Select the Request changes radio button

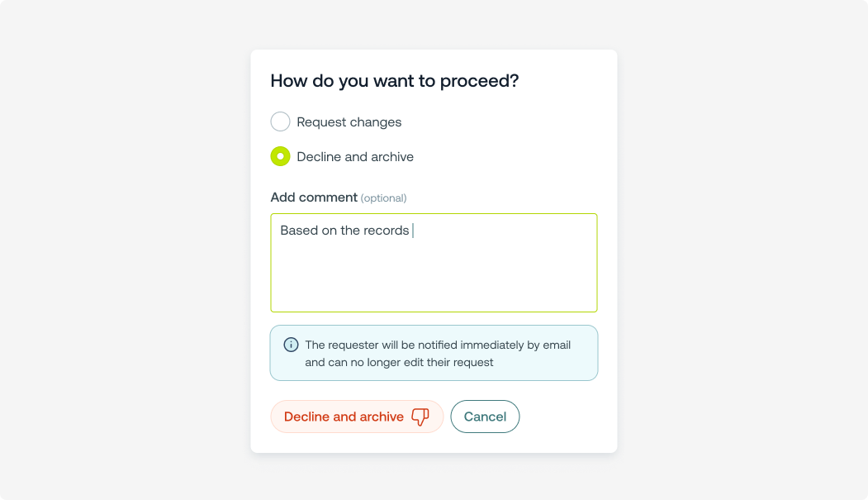tap(281, 122)
